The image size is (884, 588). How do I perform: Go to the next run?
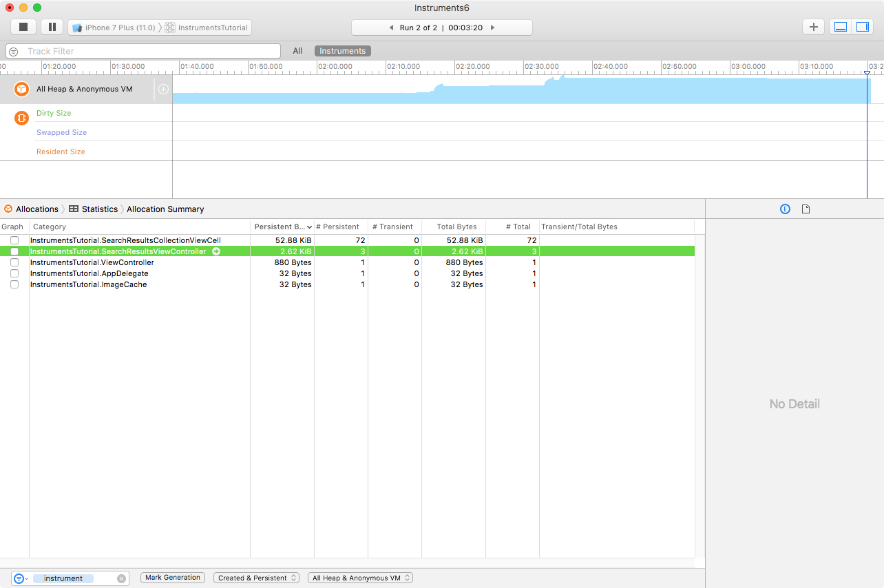coord(492,28)
